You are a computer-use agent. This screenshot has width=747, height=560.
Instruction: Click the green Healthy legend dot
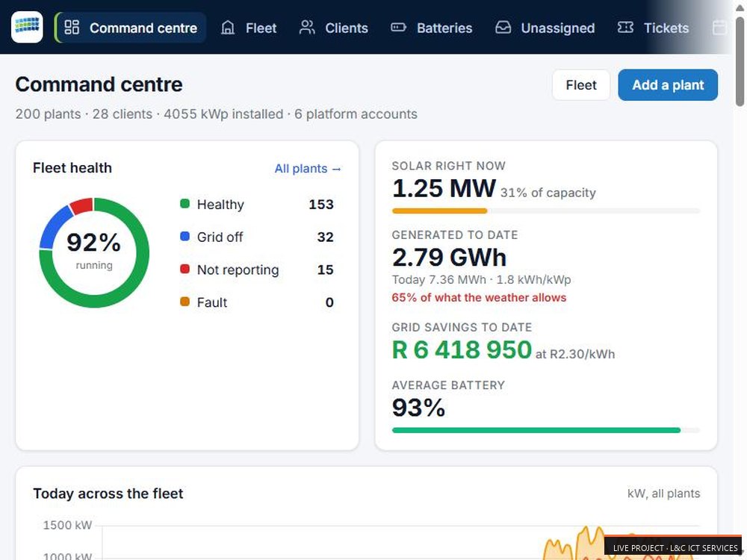click(x=185, y=204)
